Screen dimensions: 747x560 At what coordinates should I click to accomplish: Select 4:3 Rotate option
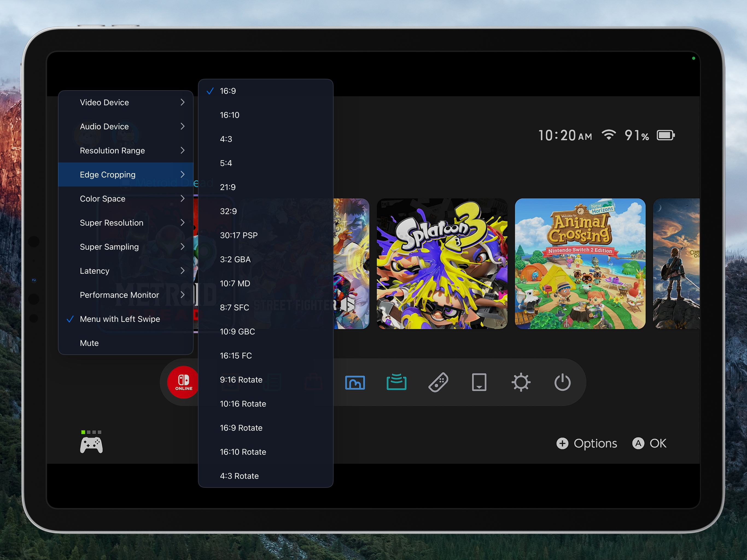click(265, 476)
